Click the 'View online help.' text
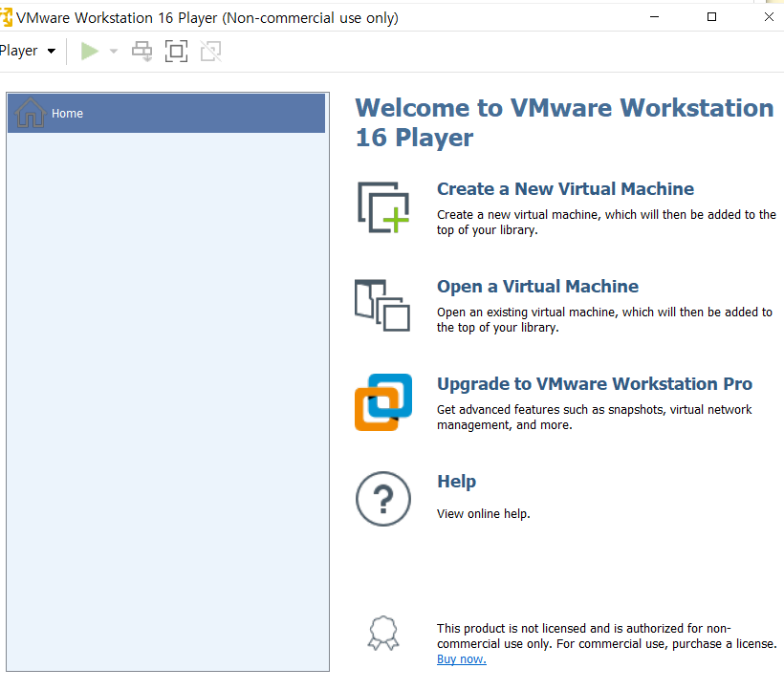 click(484, 513)
